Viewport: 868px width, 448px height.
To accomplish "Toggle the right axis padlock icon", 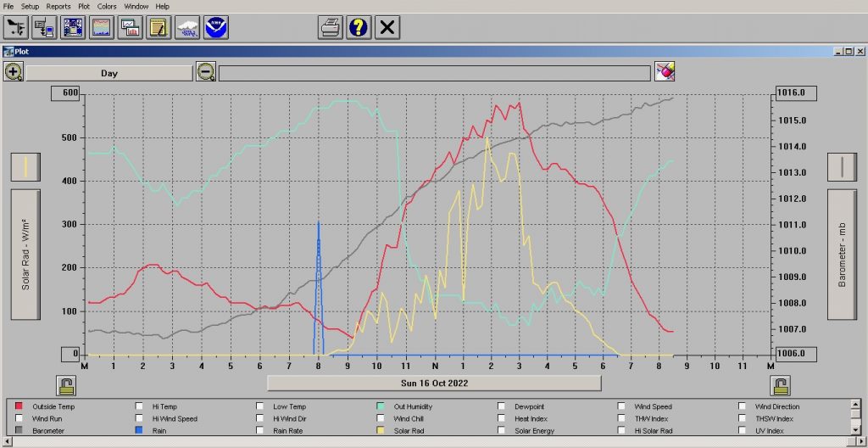I will (x=781, y=386).
